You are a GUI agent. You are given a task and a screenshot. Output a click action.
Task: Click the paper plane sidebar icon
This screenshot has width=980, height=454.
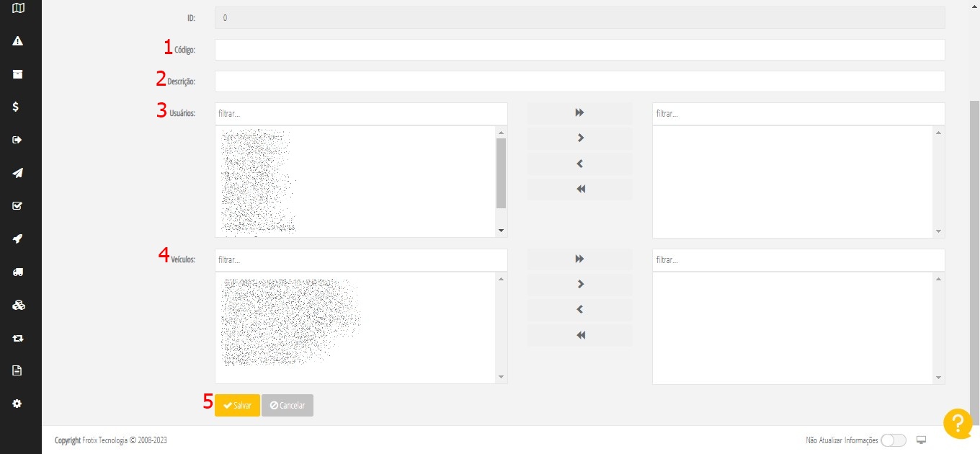(18, 173)
